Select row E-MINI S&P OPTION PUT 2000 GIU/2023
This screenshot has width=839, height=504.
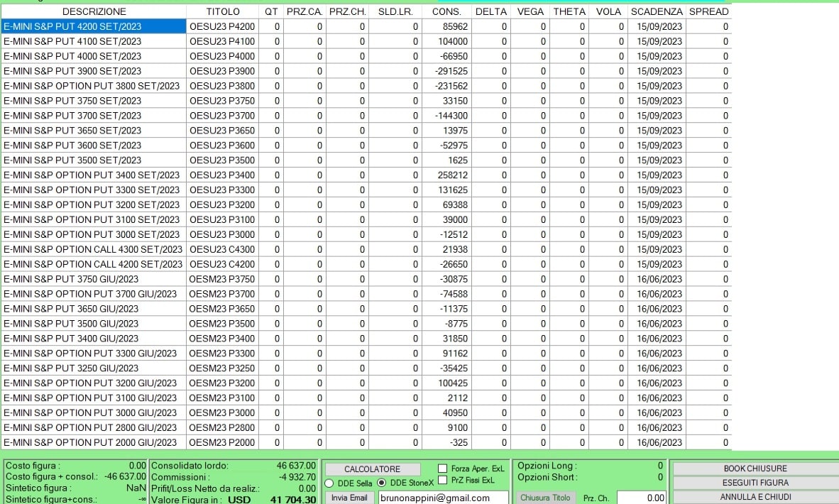point(366,442)
